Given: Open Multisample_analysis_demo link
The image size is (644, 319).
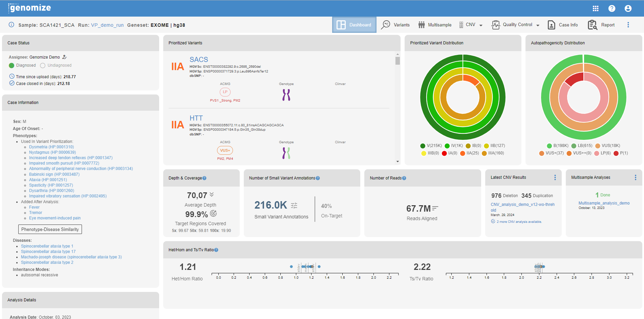Looking at the screenshot, I should point(604,203).
